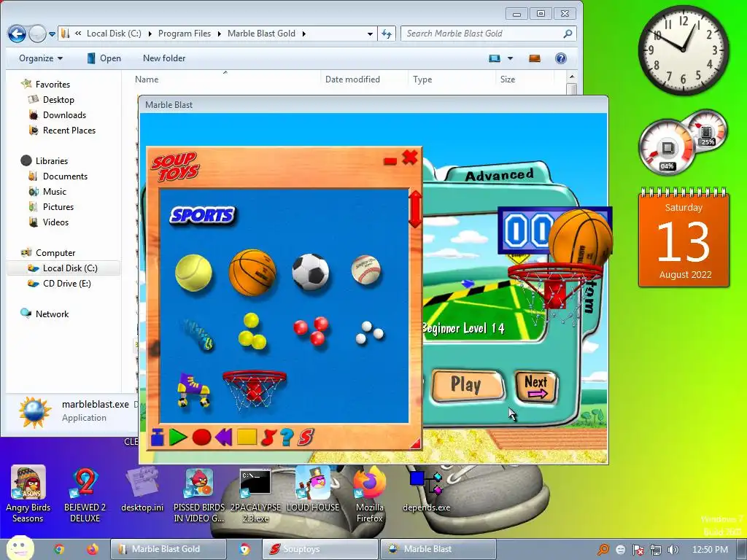Select the soccer ball toy
The width and height of the screenshot is (747, 560).
[x=311, y=272]
